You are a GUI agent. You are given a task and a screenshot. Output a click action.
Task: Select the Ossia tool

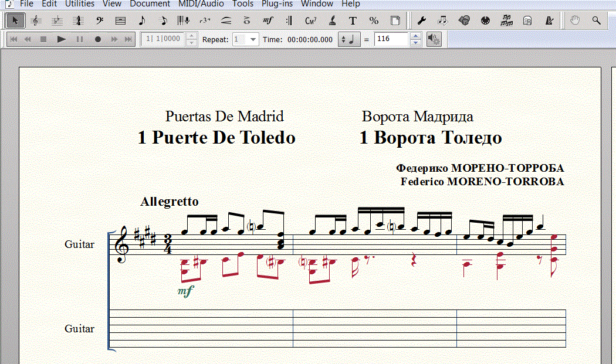tap(527, 21)
